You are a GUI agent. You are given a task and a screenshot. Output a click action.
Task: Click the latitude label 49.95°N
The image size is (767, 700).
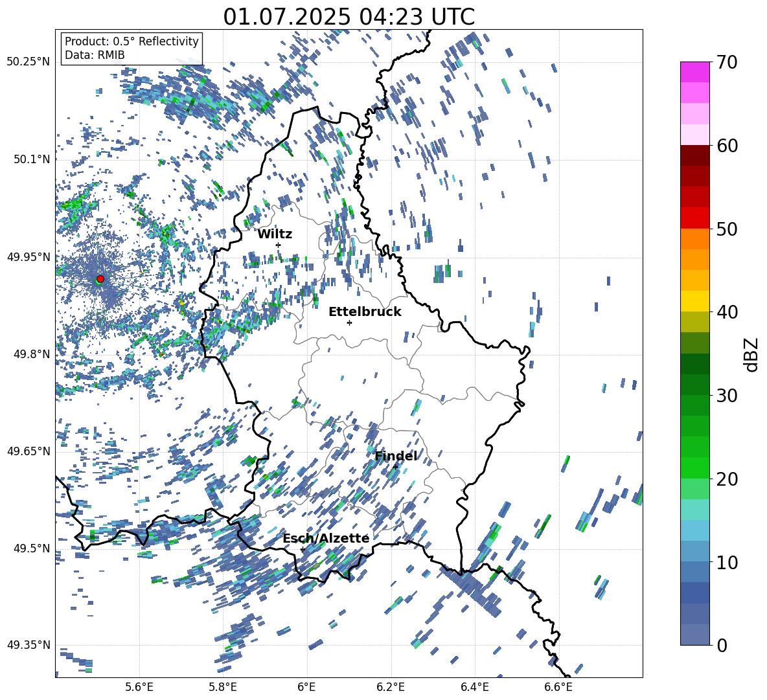tap(28, 257)
